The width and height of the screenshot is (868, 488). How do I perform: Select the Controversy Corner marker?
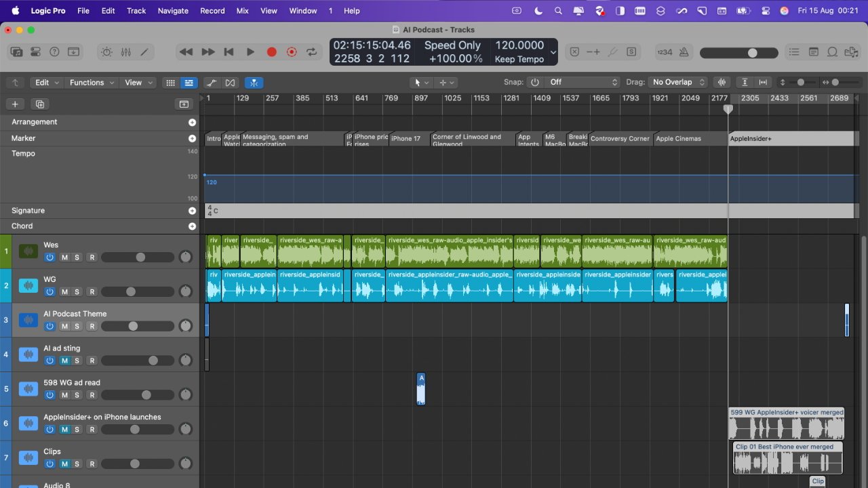point(620,138)
